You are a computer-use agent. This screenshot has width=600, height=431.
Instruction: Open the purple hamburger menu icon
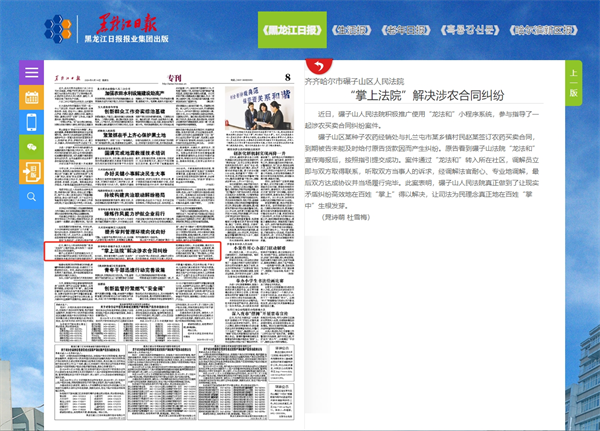coord(32,73)
